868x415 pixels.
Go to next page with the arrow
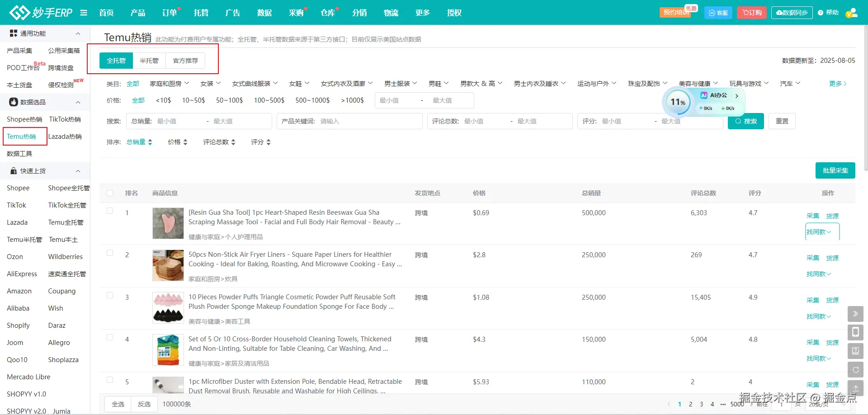(x=752, y=404)
